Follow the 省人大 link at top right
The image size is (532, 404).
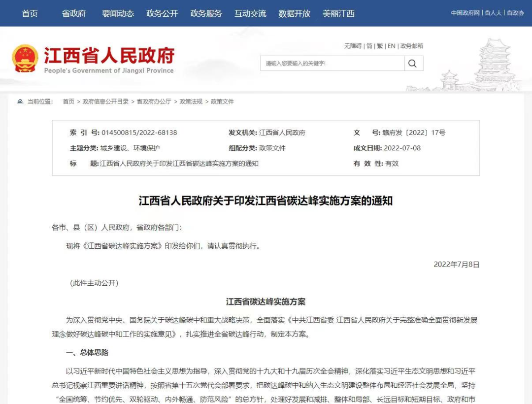[493, 13]
